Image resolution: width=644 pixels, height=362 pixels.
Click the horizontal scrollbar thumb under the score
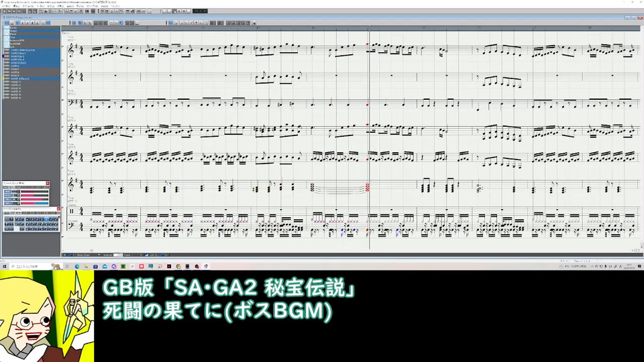pyautogui.click(x=91, y=250)
